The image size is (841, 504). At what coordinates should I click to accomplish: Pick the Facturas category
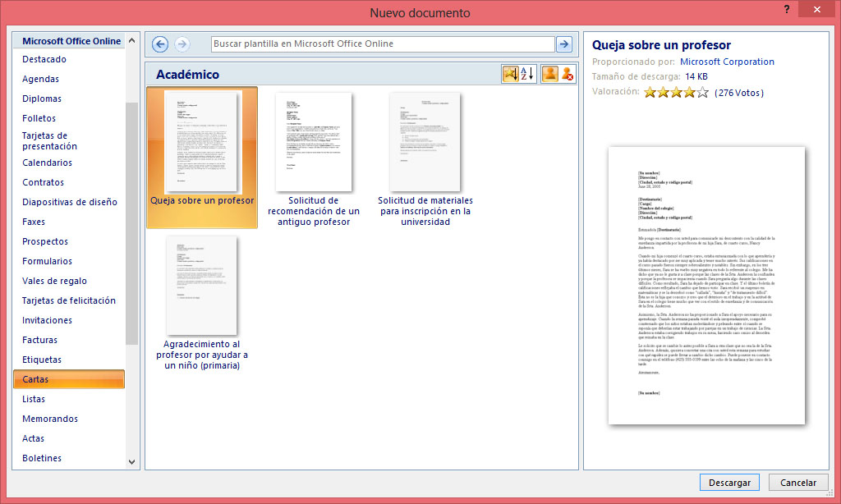39,340
